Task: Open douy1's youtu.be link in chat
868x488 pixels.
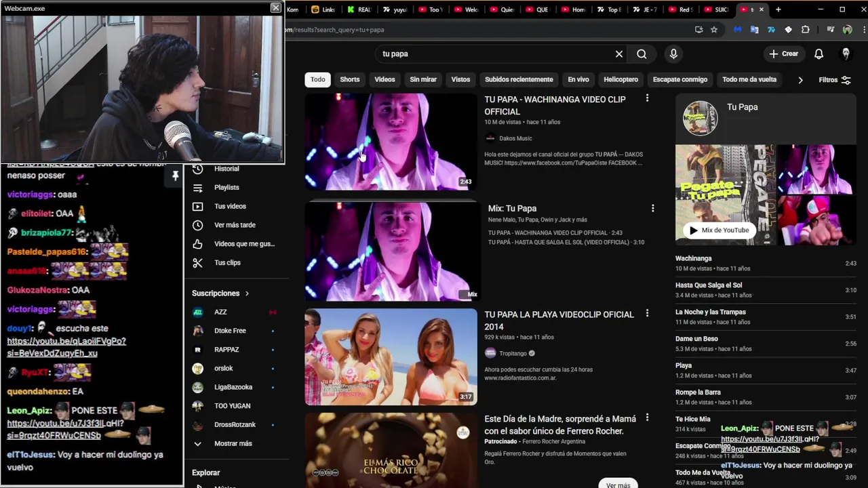Action: (x=66, y=347)
